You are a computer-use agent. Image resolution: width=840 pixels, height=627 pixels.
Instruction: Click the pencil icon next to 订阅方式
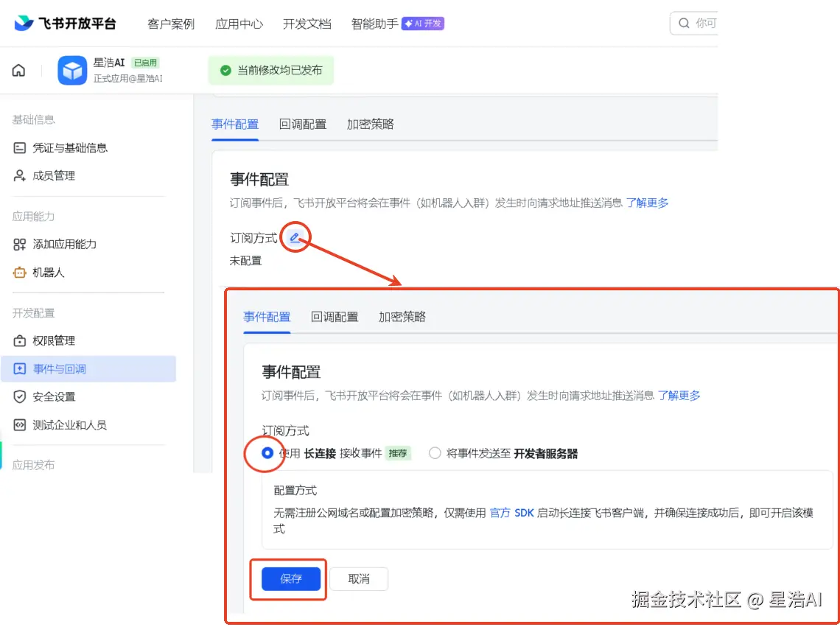coord(295,237)
